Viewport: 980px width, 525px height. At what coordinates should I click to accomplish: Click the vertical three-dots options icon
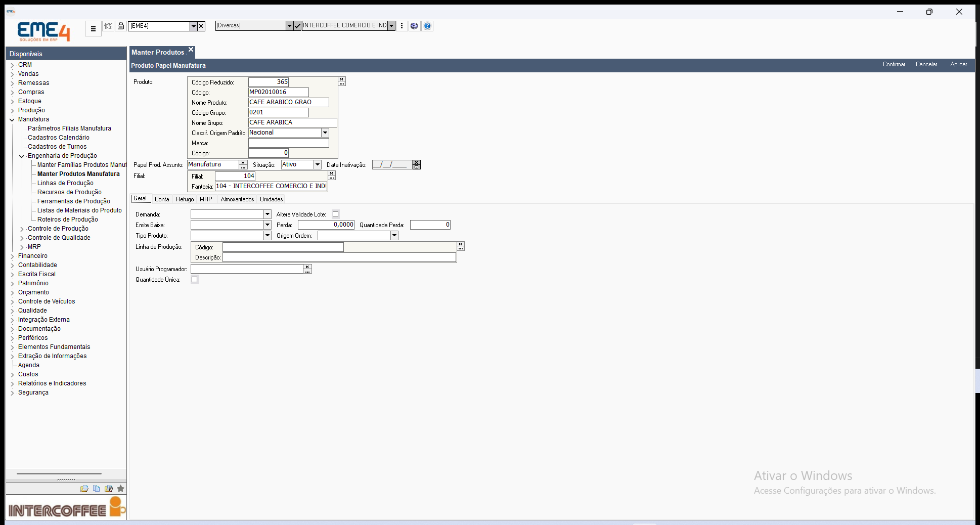pos(402,26)
